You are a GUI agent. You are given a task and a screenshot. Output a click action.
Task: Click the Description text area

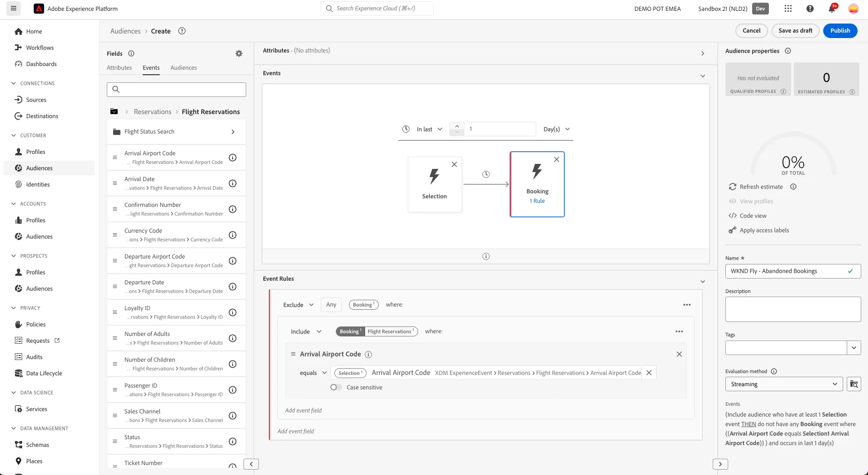793,309
